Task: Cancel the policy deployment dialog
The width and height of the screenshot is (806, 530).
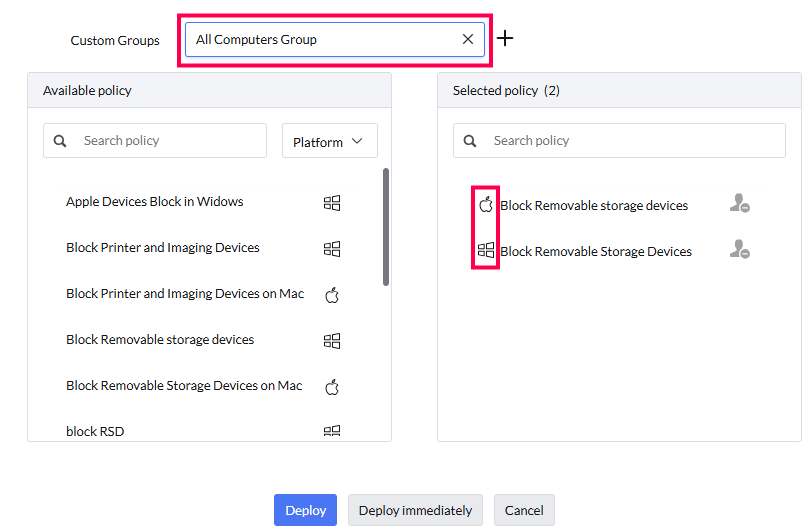Action: pos(524,510)
